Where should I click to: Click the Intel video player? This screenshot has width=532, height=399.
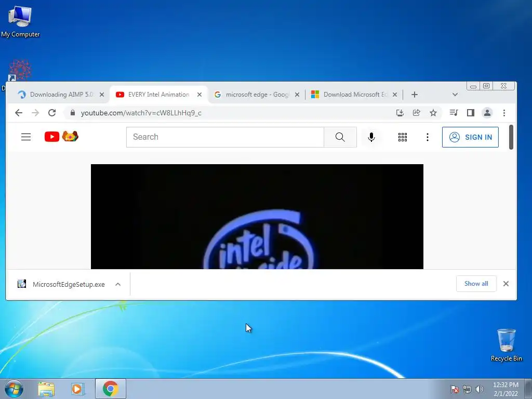click(257, 217)
